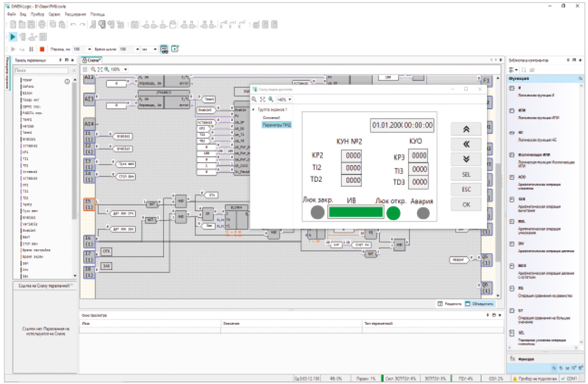Zoom in inside the display simulation window
Image resolution: width=588 pixels, height=384 pixels.
coord(271,99)
